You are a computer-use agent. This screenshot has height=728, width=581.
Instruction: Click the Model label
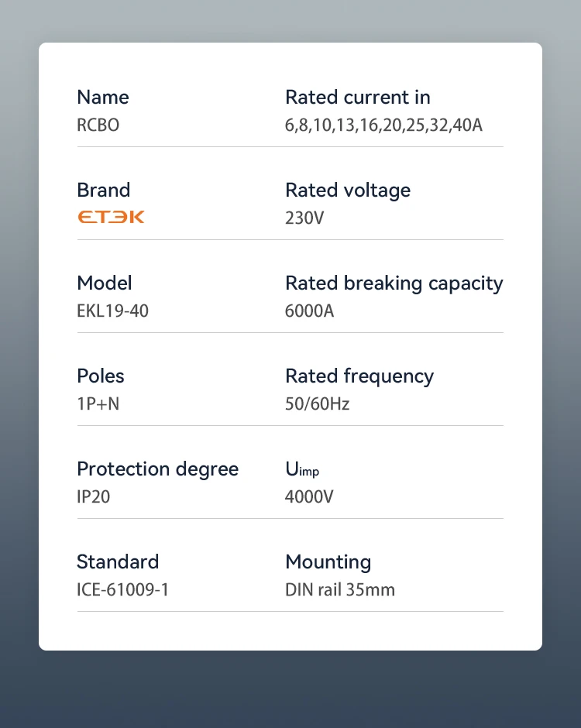click(x=105, y=283)
